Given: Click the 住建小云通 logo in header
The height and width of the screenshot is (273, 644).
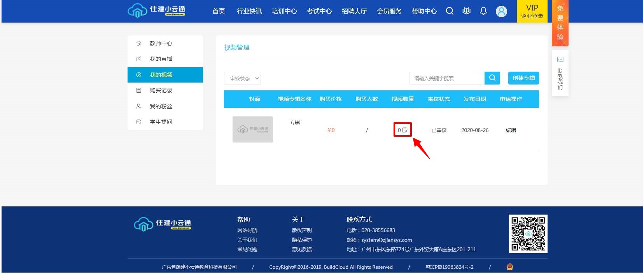Looking at the screenshot, I should tap(157, 11).
